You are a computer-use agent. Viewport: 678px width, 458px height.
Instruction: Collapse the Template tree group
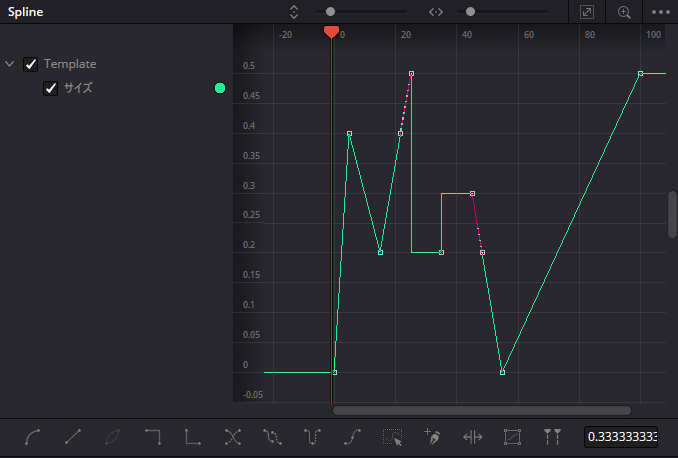tap(10, 64)
